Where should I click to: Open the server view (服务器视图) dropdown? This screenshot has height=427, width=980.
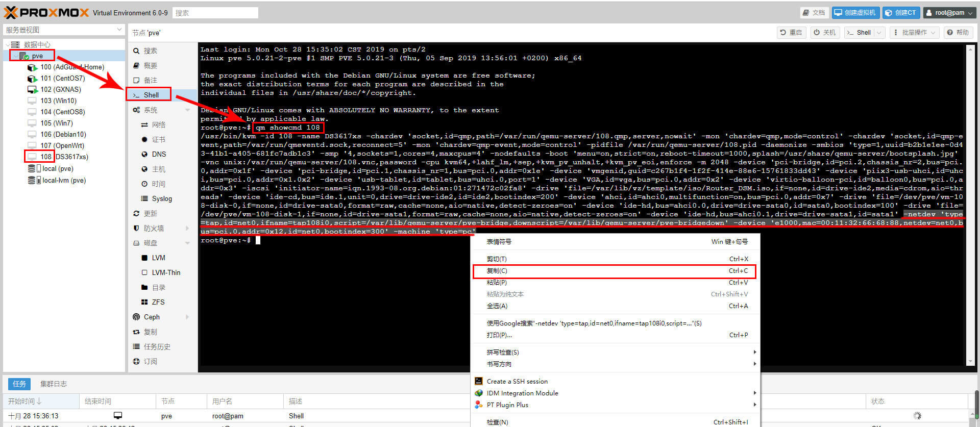pos(63,30)
